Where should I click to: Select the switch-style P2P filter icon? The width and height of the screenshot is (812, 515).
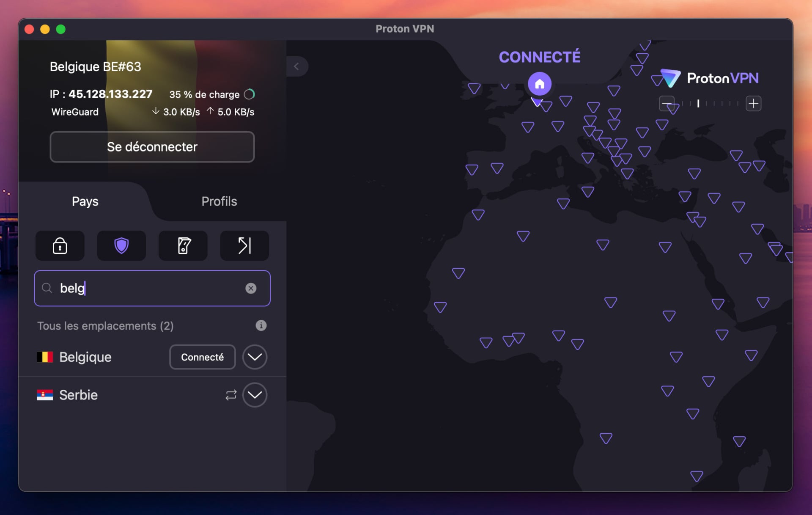point(183,246)
